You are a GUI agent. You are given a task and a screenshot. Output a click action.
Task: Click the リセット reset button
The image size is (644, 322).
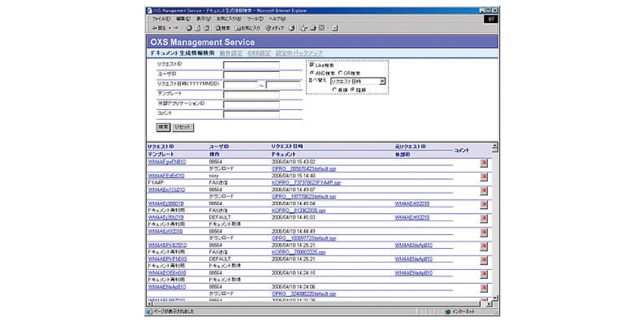183,127
